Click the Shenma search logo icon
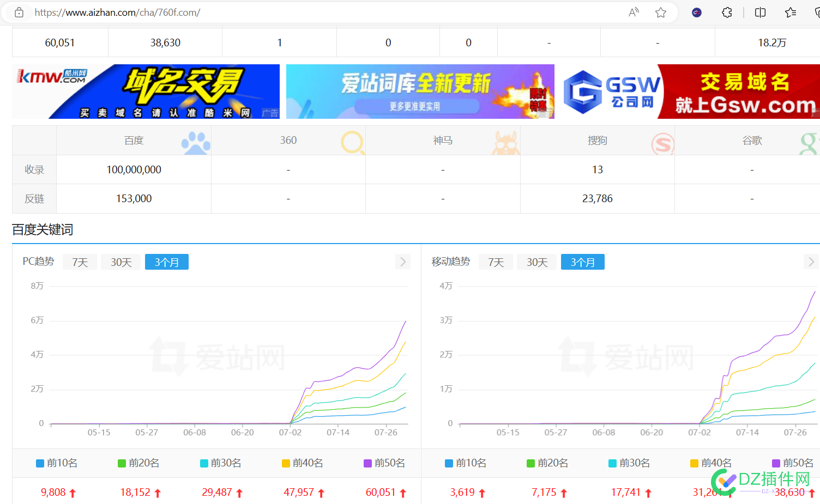 506,143
